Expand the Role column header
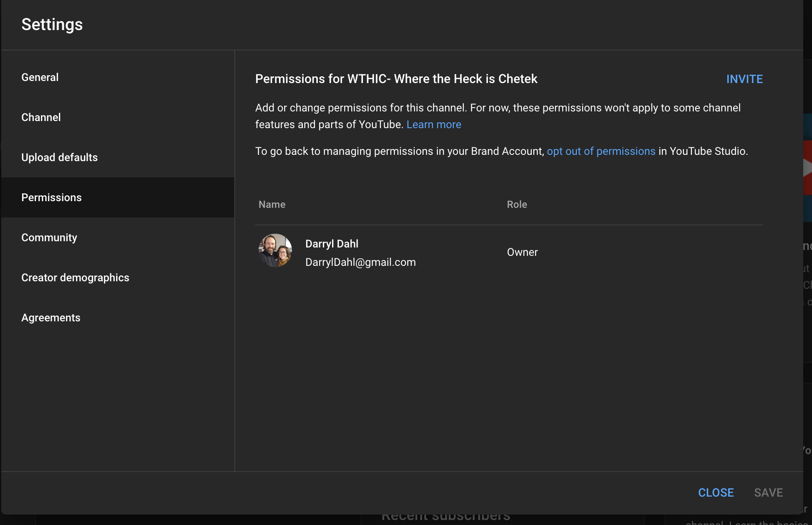This screenshot has height=525, width=812. 517,204
